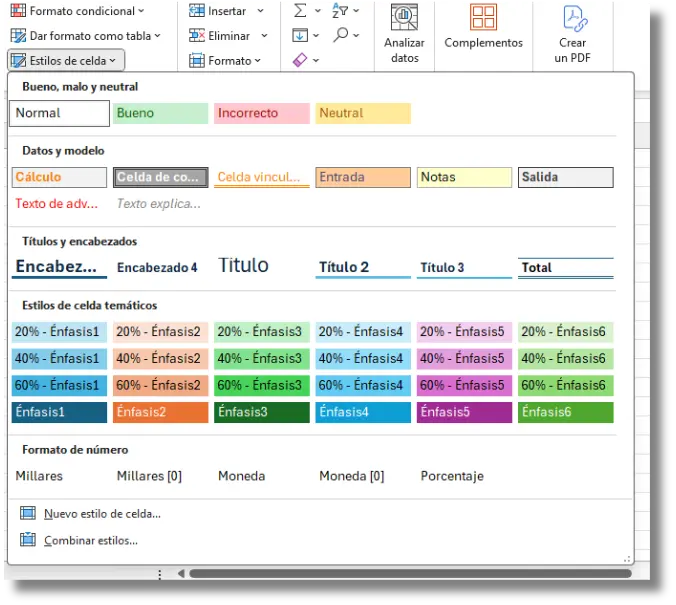676x605 pixels.
Task: Expand the Eliminar dropdown arrow
Action: [x=264, y=36]
